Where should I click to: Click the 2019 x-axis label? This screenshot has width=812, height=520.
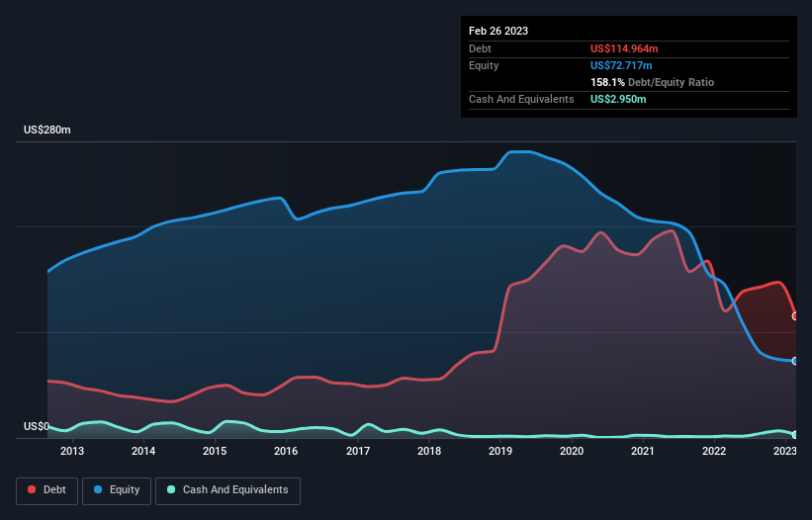pyautogui.click(x=500, y=451)
